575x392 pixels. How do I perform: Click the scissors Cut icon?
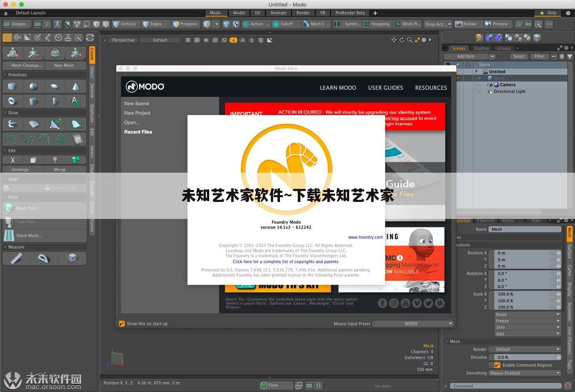tap(13, 160)
